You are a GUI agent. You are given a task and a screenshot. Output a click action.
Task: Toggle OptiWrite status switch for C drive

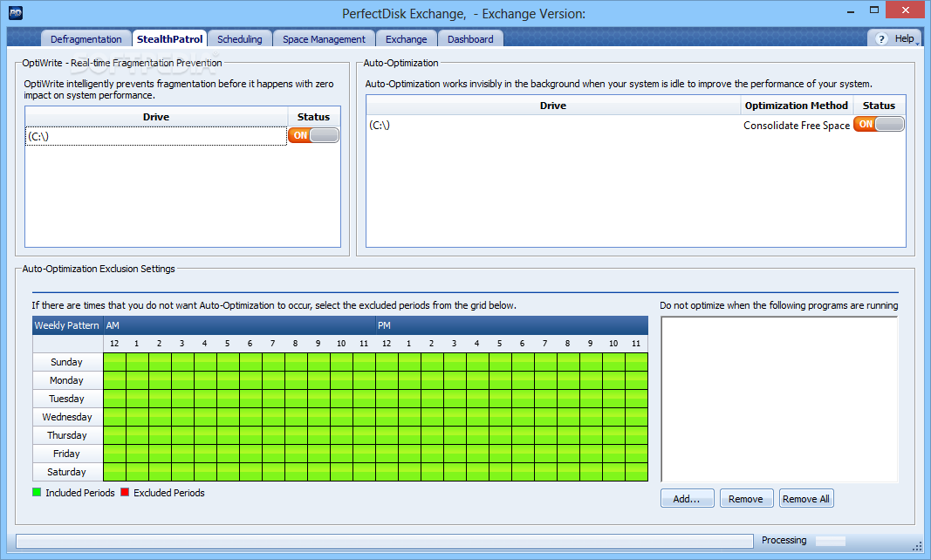tap(313, 135)
